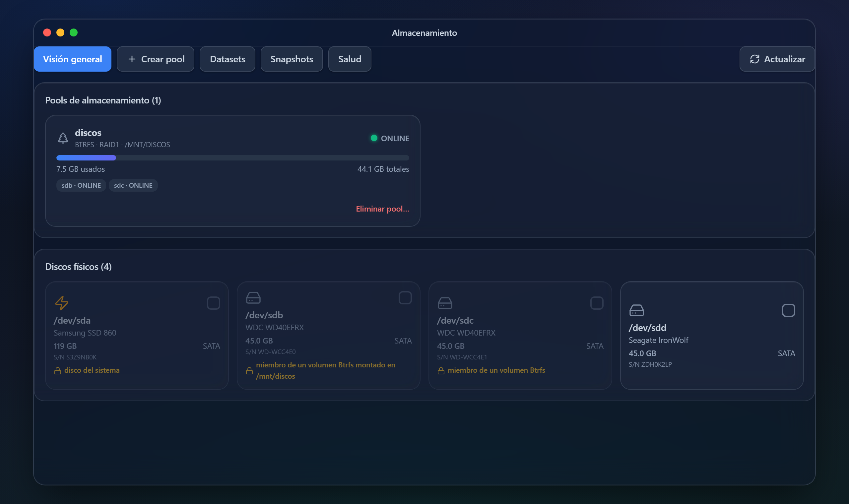Click the plus icon in Crear pool

[x=132, y=59]
